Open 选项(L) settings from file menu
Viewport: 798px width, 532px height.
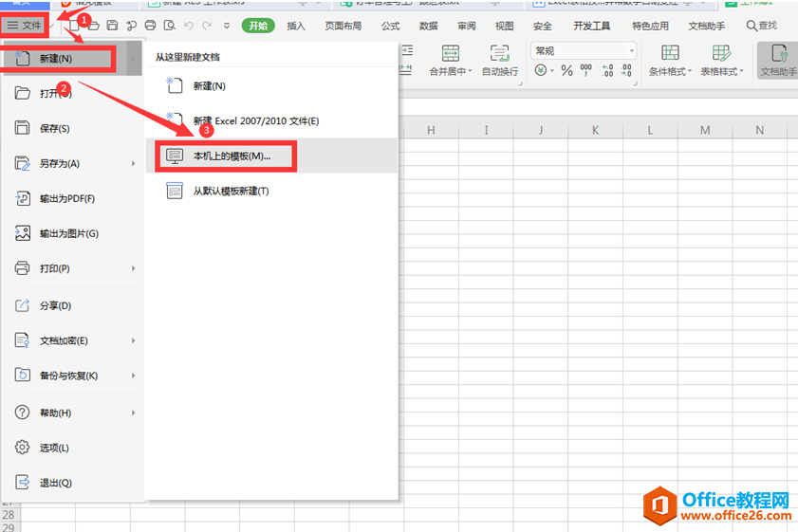click(x=71, y=448)
